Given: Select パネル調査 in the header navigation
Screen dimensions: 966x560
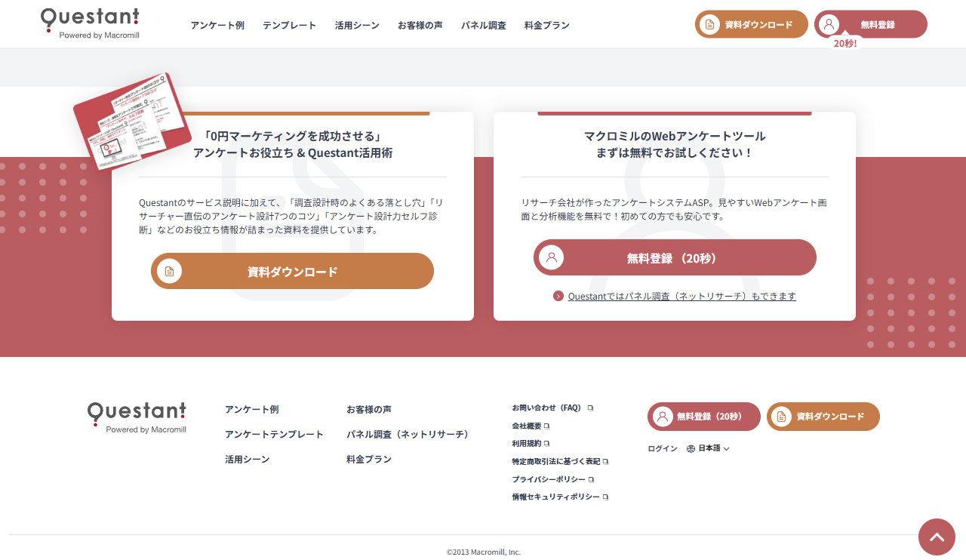Looking at the screenshot, I should pos(484,25).
